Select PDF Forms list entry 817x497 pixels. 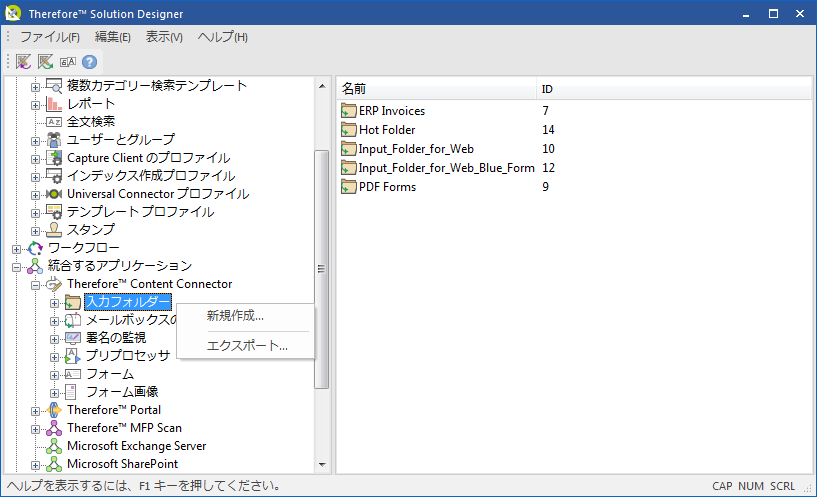click(387, 187)
